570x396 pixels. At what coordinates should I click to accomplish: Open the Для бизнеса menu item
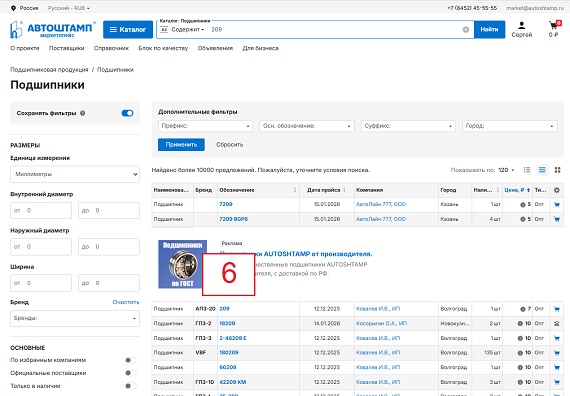click(261, 48)
